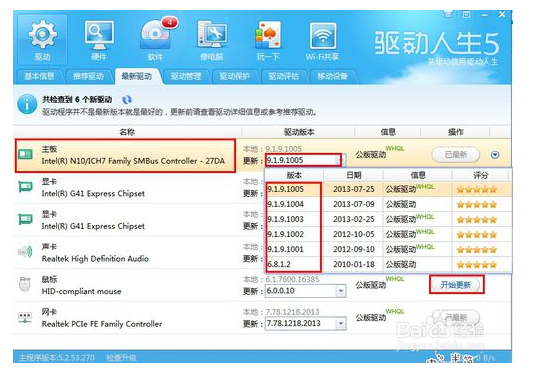
Task: Select the HID-compliant mouse row
Action: click(262, 285)
